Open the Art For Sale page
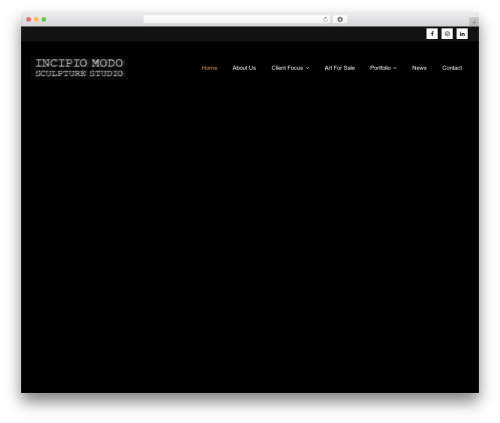Image resolution: width=500 pixels, height=423 pixels. click(x=340, y=68)
